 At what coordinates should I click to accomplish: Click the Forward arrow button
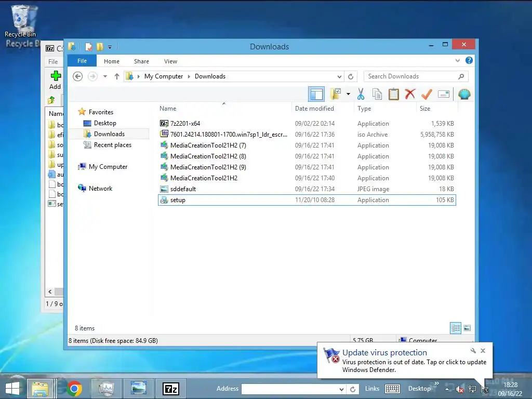(x=92, y=76)
